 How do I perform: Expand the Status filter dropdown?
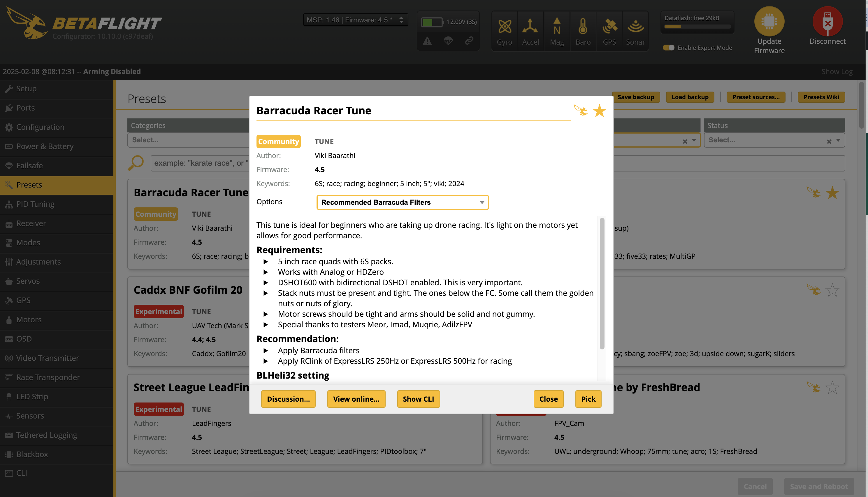pyautogui.click(x=838, y=140)
